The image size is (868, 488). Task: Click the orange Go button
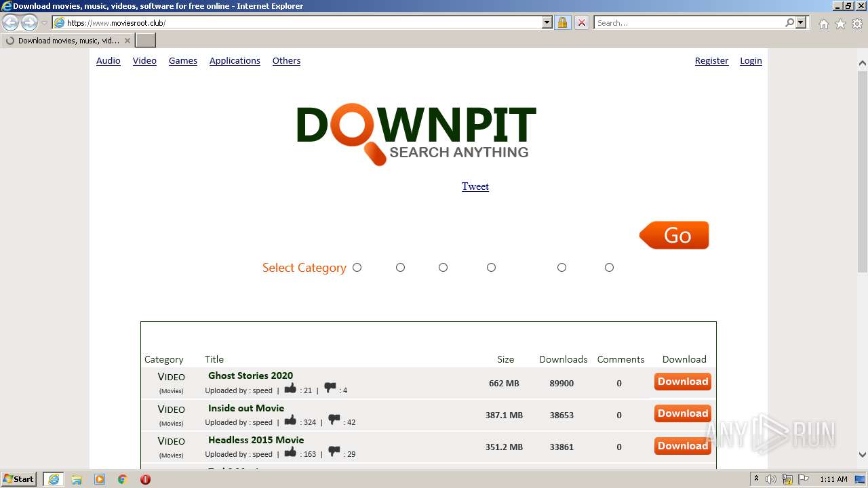[x=674, y=235]
